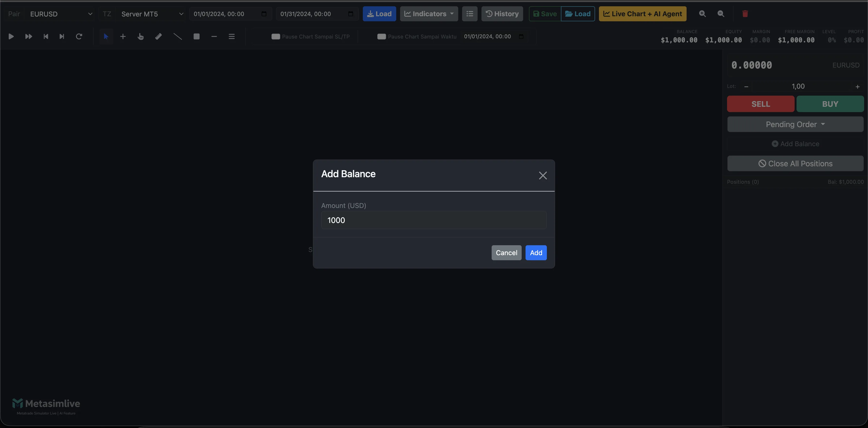Confirm with the Add button
This screenshot has height=428, width=868.
[536, 252]
